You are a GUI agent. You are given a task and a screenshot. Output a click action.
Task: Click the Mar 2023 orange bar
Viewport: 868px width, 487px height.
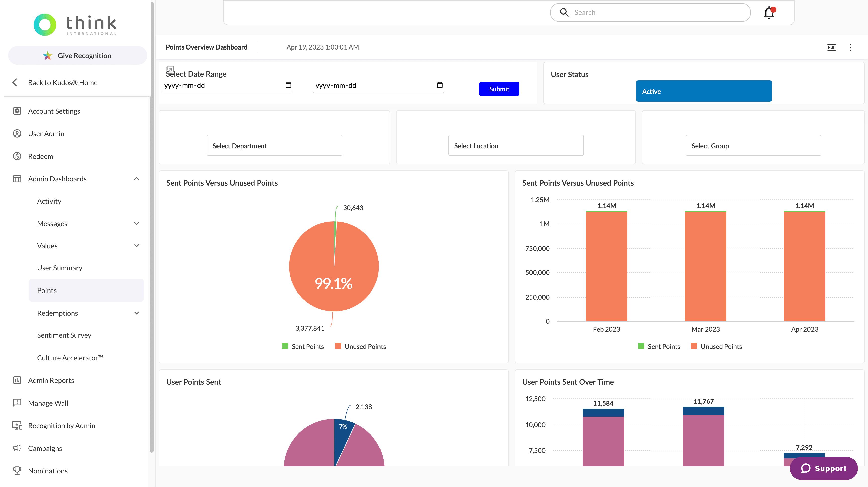706,266
